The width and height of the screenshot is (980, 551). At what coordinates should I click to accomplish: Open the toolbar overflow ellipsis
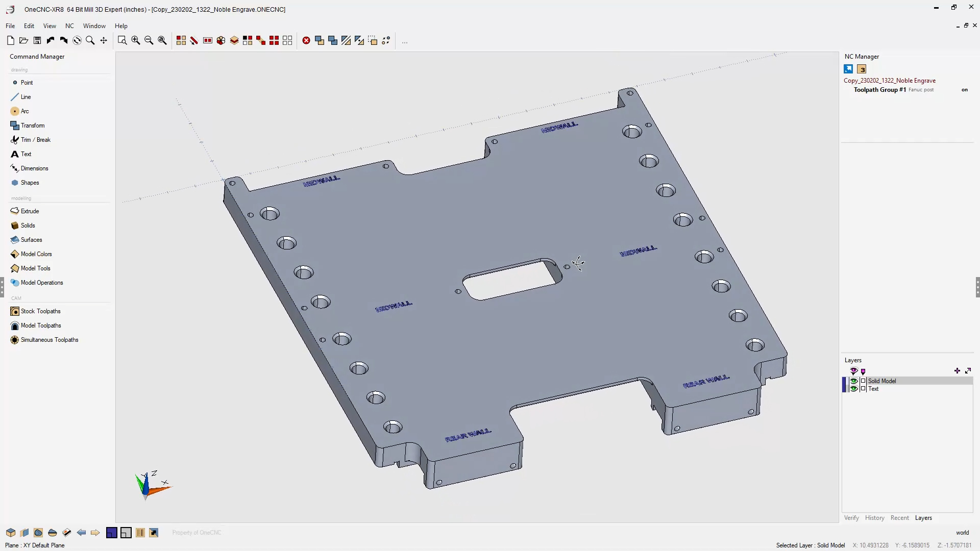point(405,42)
